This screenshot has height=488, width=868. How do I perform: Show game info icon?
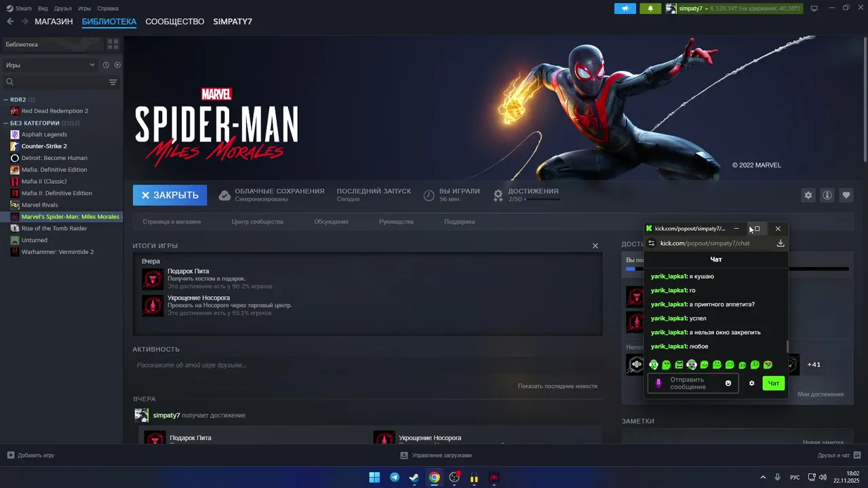(827, 195)
